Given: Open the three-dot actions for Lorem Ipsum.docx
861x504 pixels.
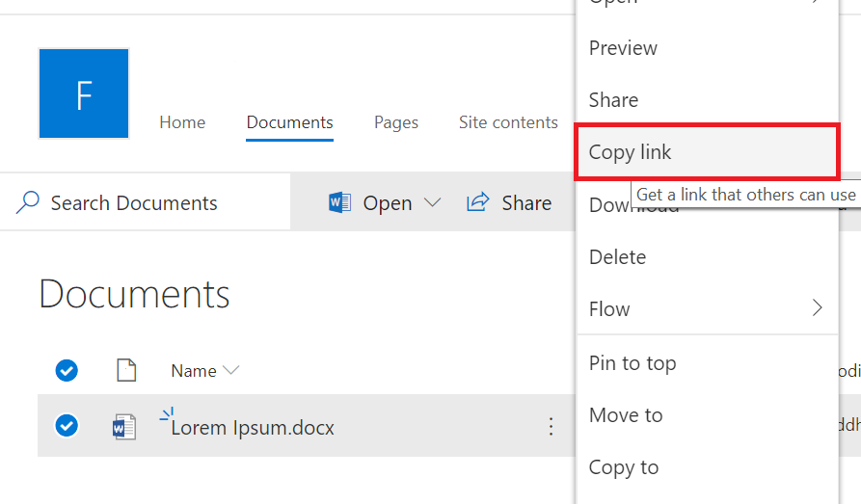Looking at the screenshot, I should (551, 427).
